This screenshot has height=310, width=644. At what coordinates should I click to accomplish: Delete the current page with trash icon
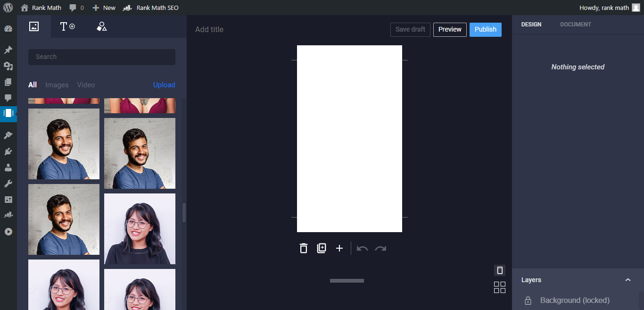(x=304, y=248)
